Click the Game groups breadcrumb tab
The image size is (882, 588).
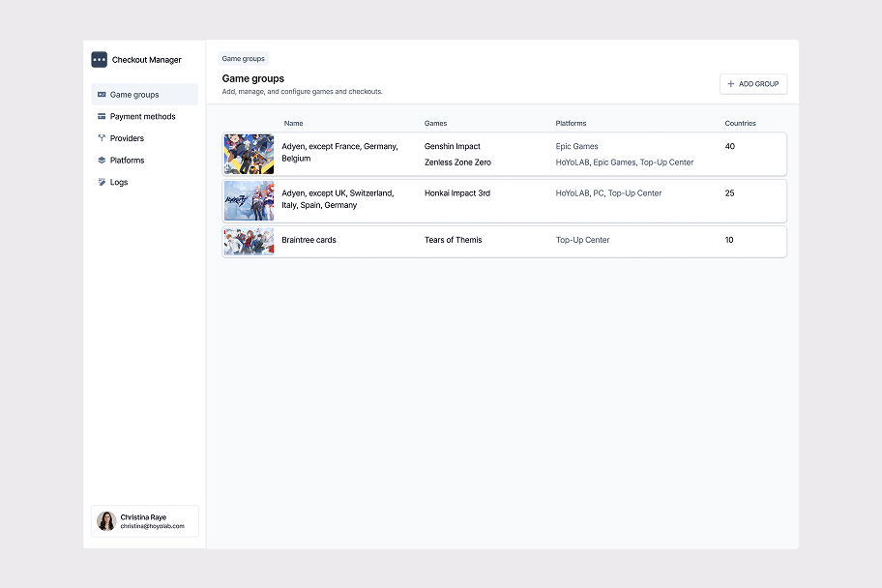(243, 58)
